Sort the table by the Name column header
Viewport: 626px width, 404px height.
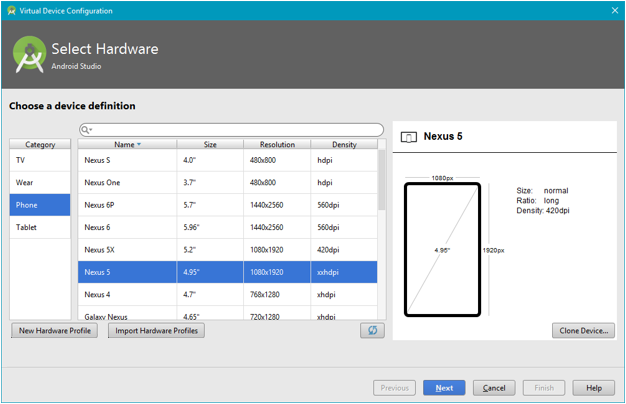(x=127, y=145)
